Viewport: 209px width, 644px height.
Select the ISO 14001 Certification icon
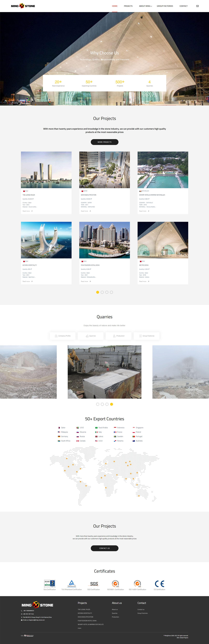(x=137, y=583)
